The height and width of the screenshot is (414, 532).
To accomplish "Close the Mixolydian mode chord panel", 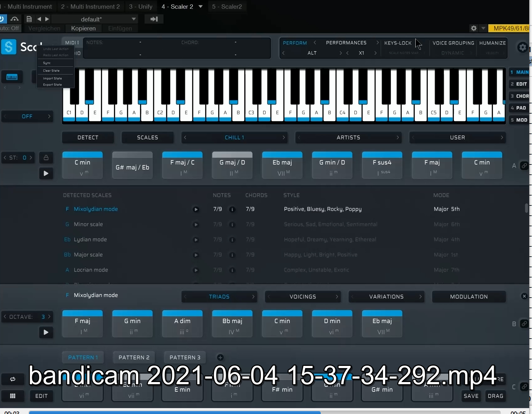I will click(x=524, y=296).
